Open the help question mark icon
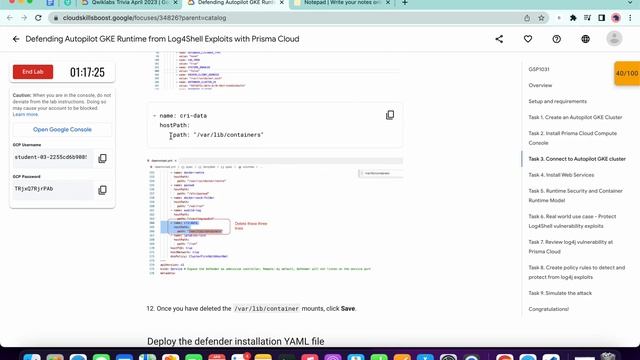The height and width of the screenshot is (360, 640). click(556, 39)
